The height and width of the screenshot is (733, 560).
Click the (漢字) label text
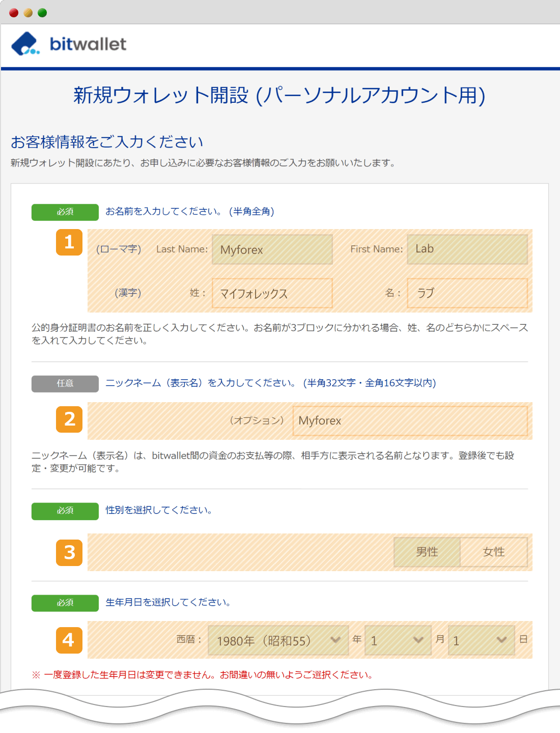tap(128, 293)
